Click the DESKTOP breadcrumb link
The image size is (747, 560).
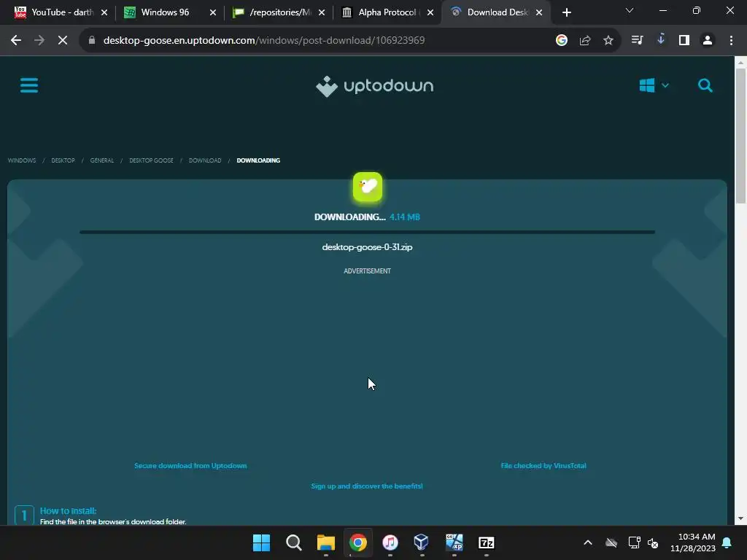[63, 160]
